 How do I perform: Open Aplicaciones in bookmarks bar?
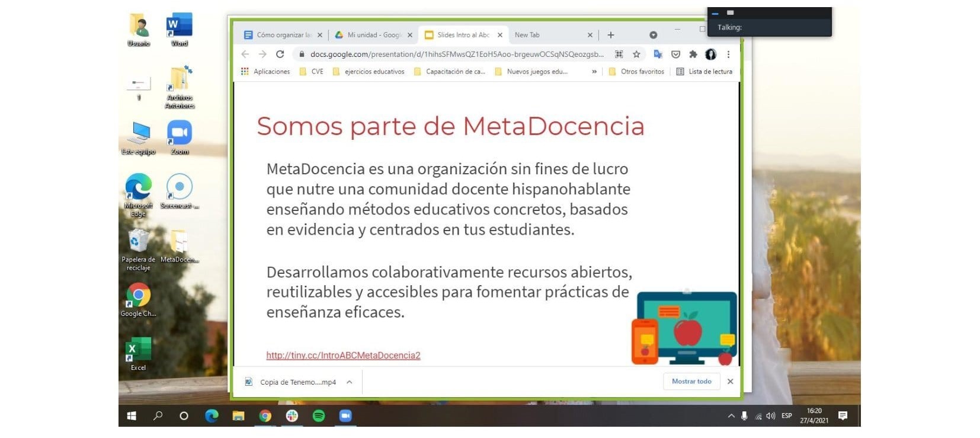265,71
